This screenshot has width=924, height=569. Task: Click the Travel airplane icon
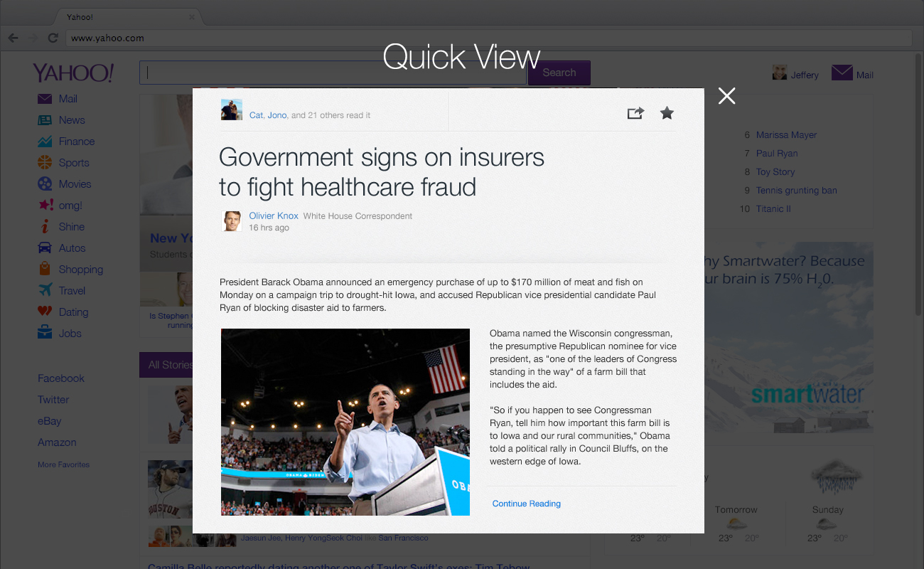pyautogui.click(x=45, y=290)
